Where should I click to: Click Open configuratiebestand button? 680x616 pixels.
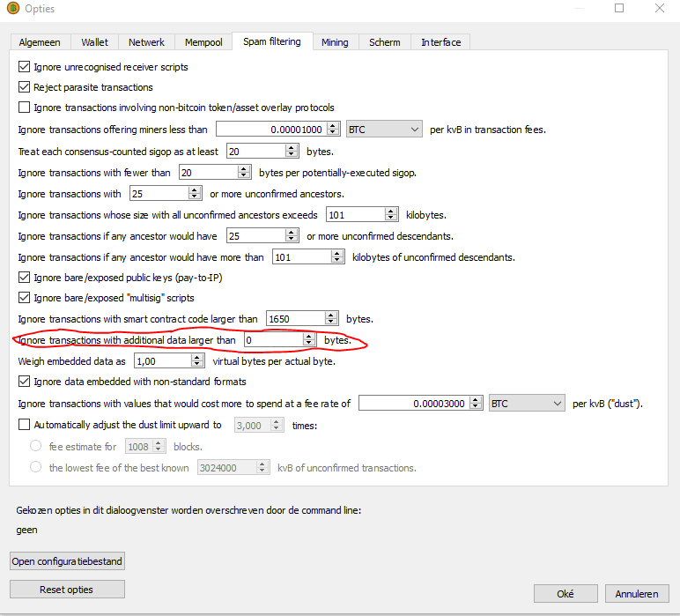coord(67,561)
